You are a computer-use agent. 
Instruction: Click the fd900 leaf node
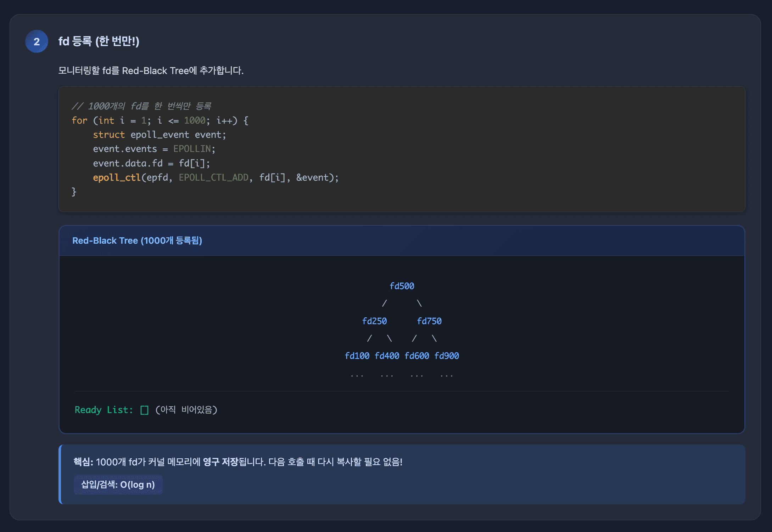coord(447,356)
